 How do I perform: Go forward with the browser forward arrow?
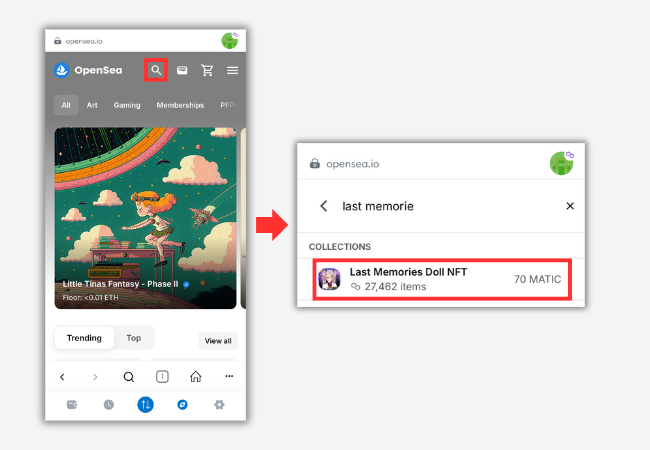point(95,377)
